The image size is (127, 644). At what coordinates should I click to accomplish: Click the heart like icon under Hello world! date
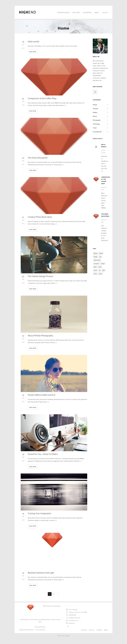[x=22, y=48]
